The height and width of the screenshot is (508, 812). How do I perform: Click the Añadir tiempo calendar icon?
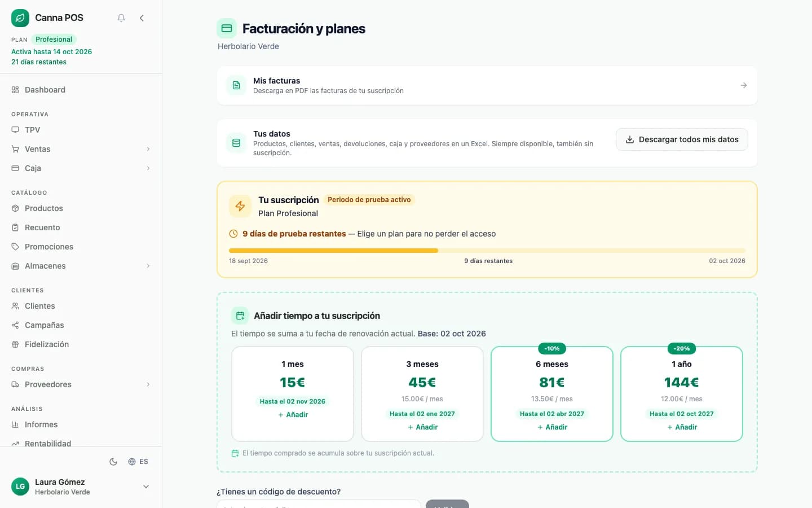240,316
